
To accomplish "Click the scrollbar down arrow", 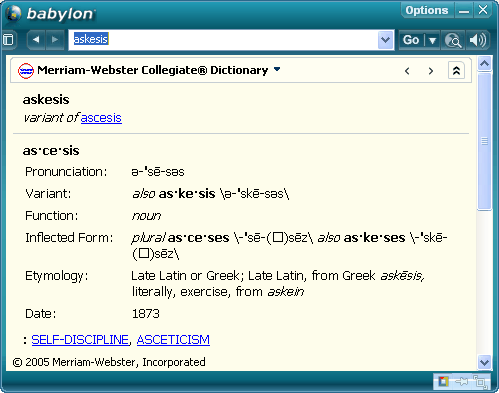I will click(x=484, y=362).
